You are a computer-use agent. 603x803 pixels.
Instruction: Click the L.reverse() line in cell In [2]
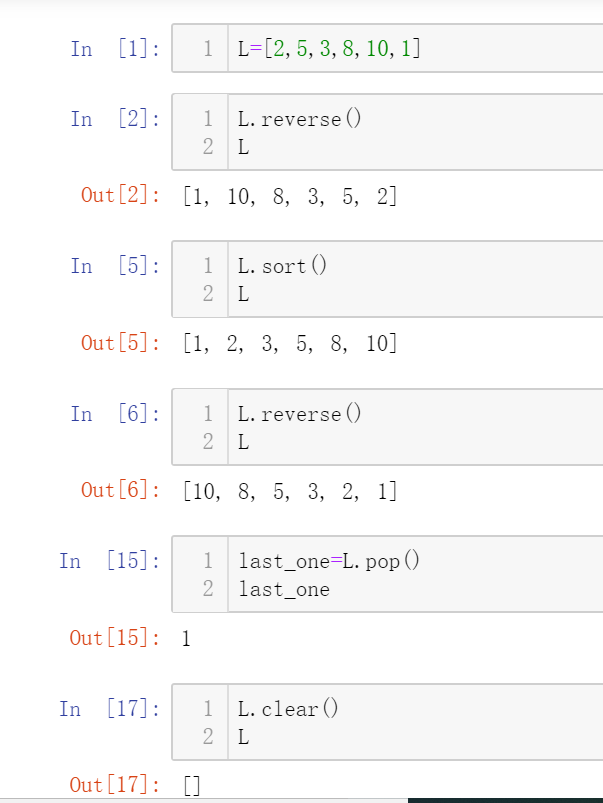[x=299, y=119]
